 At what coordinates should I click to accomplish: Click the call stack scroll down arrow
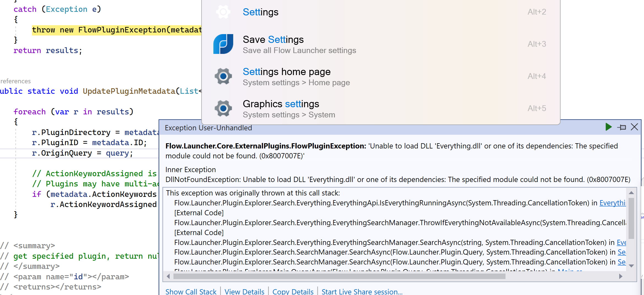coord(631,266)
